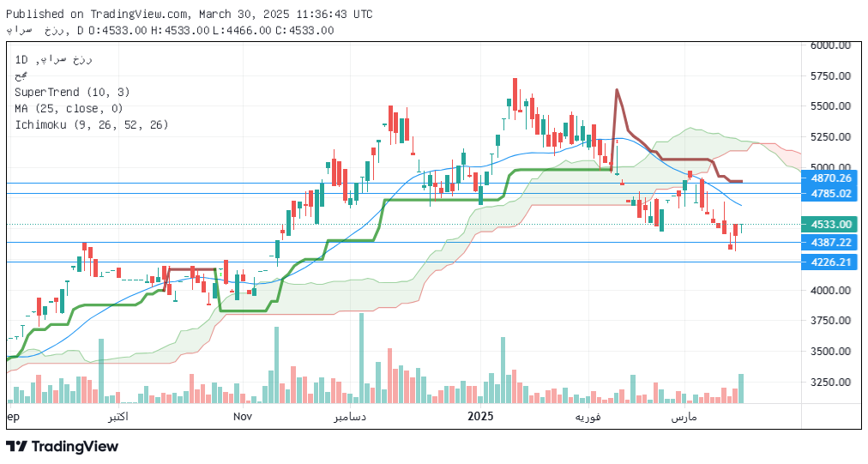Click the green 4533.00 current price label
Image resolution: width=868 pixels, height=464 pixels.
pyautogui.click(x=829, y=224)
